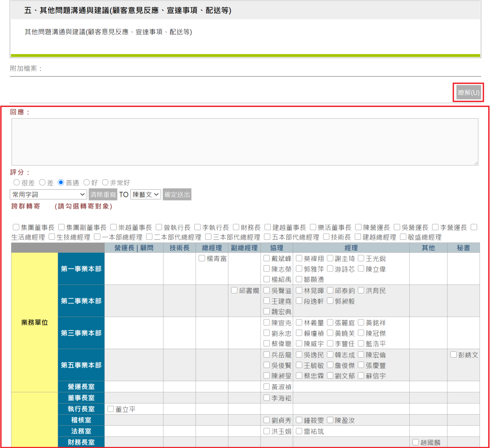The image size is (490, 448).
Task: Check the 李海崧 checkbox in 董事長室
Action: [267, 398]
